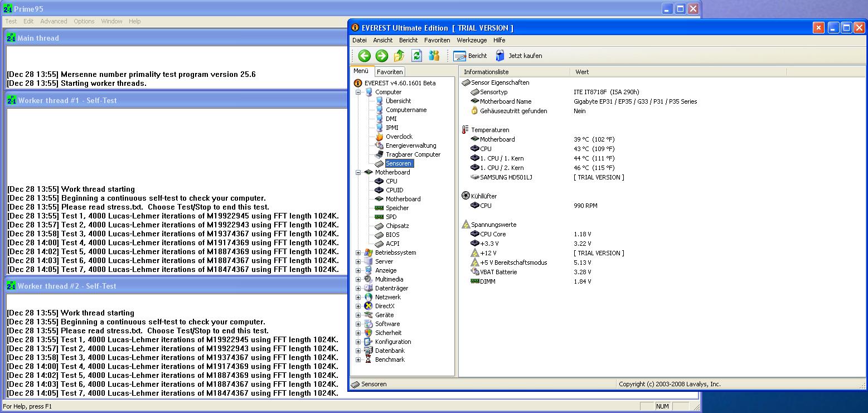The image size is (868, 413).
Task: Select ACPI in the tree
Action: pos(392,244)
